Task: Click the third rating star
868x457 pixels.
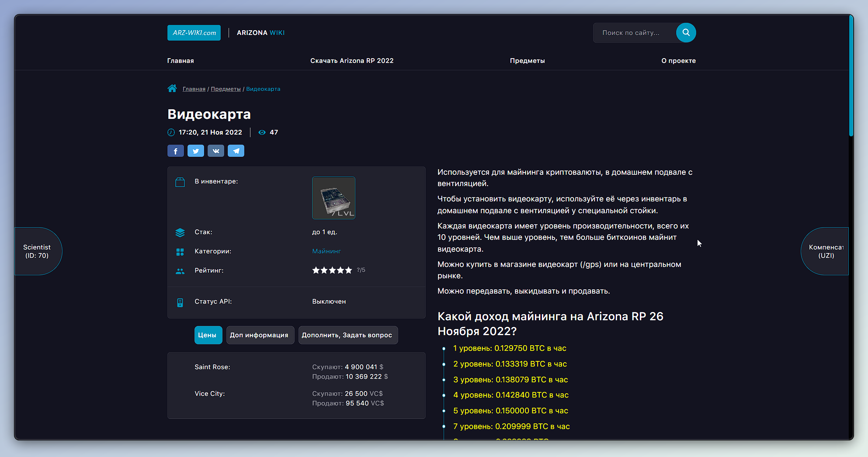Action: click(x=332, y=270)
